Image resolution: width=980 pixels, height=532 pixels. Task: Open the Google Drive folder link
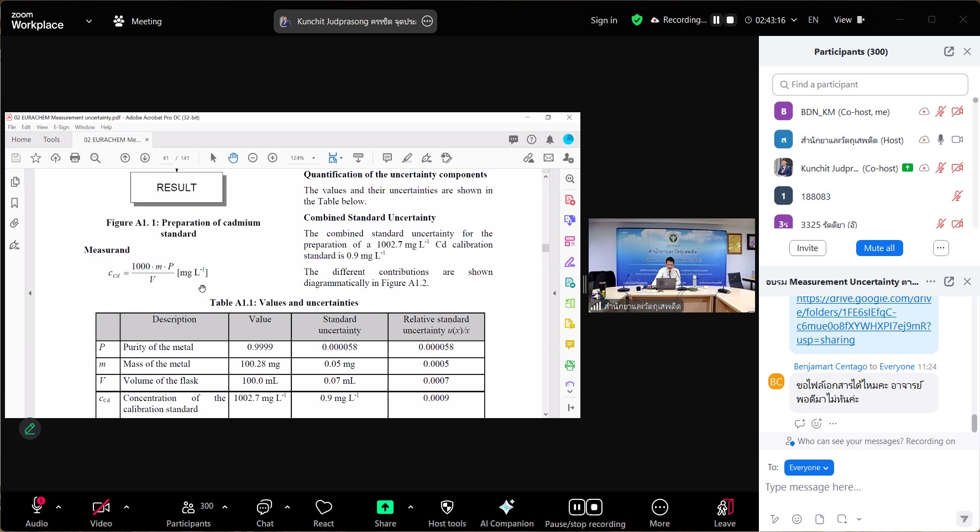click(x=863, y=319)
